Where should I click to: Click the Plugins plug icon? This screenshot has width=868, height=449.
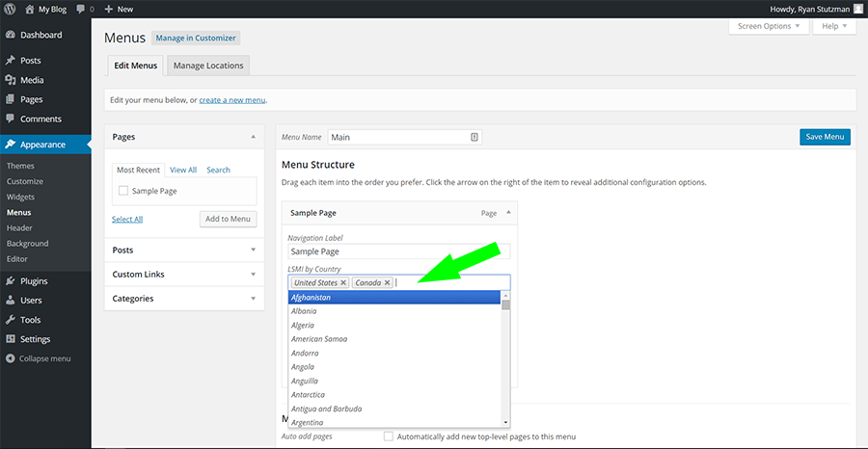click(10, 281)
